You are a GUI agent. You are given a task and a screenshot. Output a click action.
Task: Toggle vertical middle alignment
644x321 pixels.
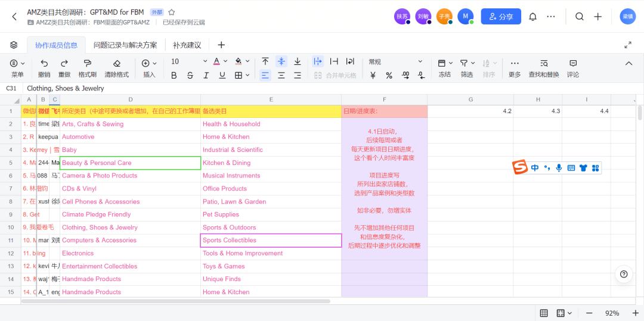click(x=281, y=61)
